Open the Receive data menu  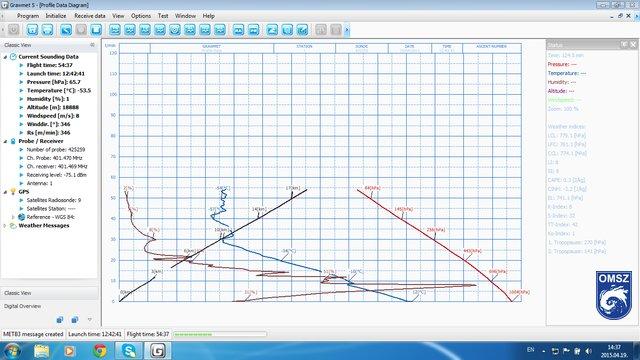click(90, 16)
